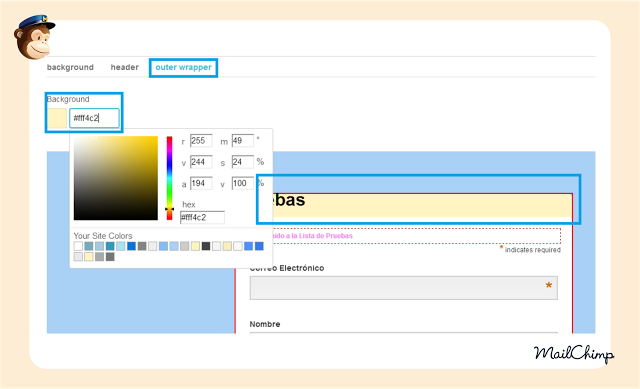Screen dimensions: 640x389
Task: Click the field showing 244
Action: [201, 162]
